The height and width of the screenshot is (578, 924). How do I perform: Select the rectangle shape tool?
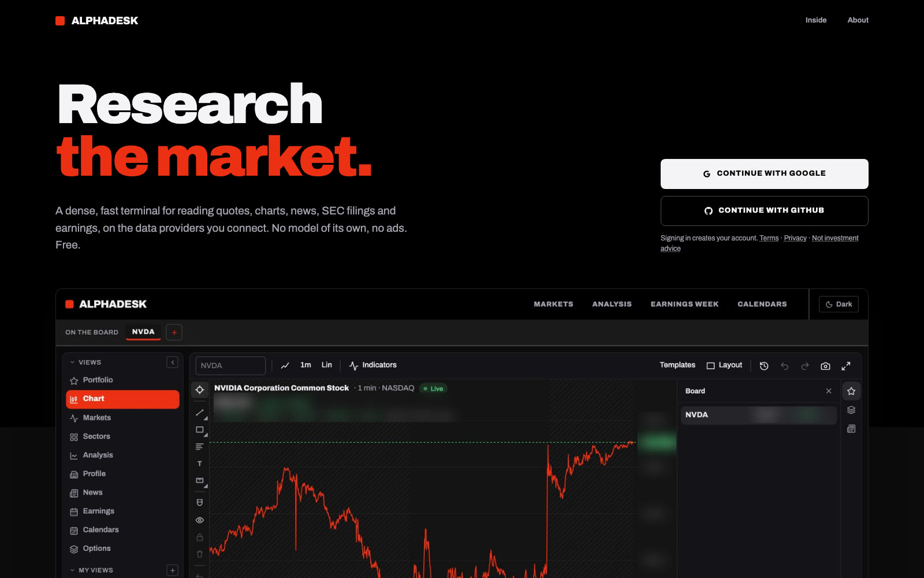200,430
